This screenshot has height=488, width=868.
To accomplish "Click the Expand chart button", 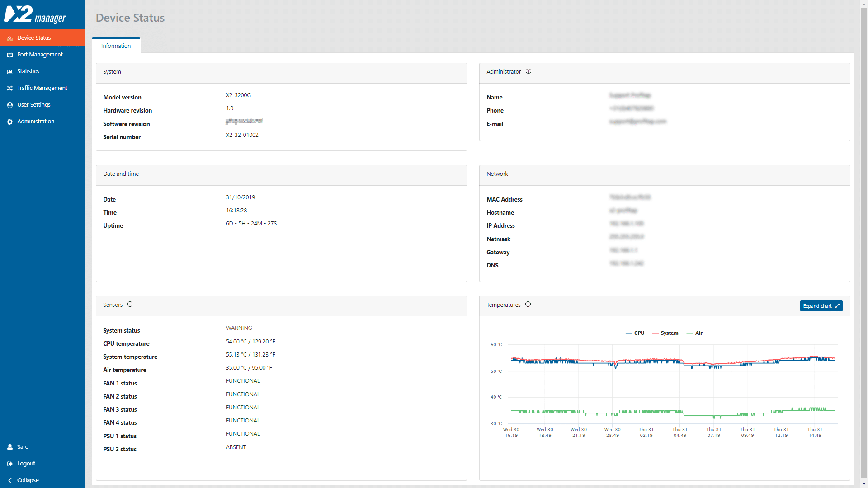I will pos(821,306).
